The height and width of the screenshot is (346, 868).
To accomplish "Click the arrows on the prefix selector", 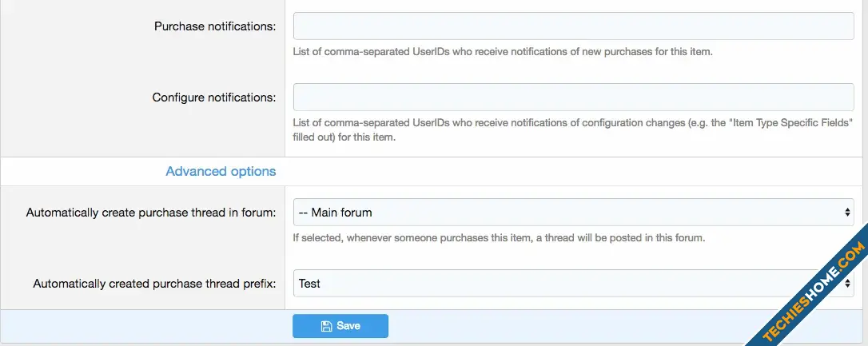I will click(847, 284).
